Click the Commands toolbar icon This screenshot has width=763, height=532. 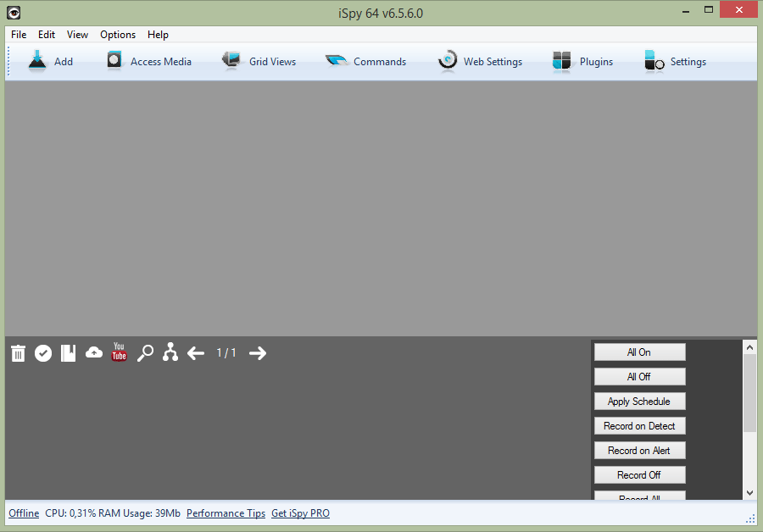click(337, 61)
